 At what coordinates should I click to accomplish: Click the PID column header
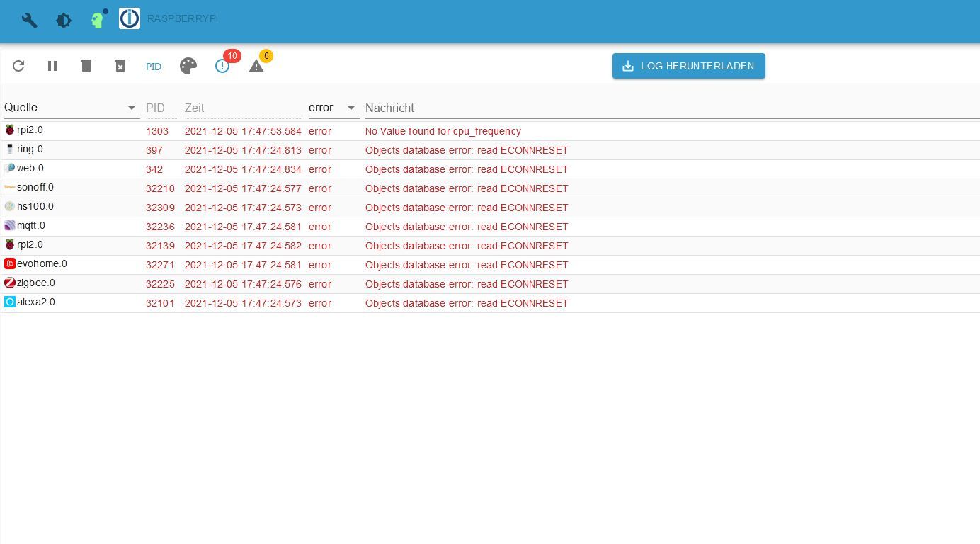[155, 108]
